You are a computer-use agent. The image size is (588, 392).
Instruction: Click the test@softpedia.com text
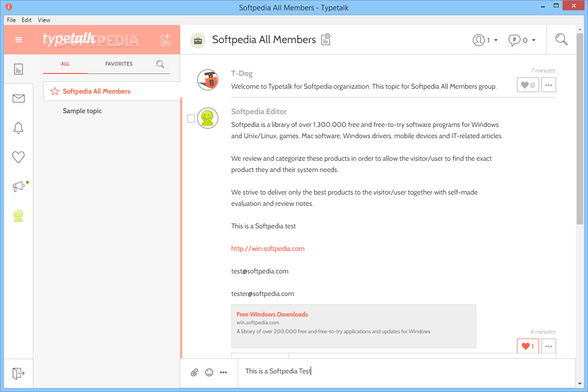260,271
